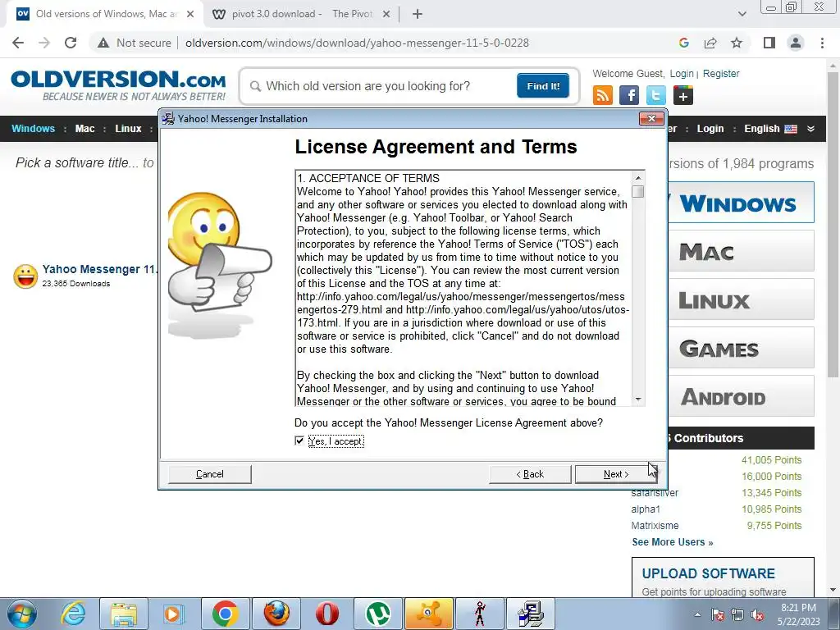Open the Facebook icon on OldVersion

click(x=629, y=95)
